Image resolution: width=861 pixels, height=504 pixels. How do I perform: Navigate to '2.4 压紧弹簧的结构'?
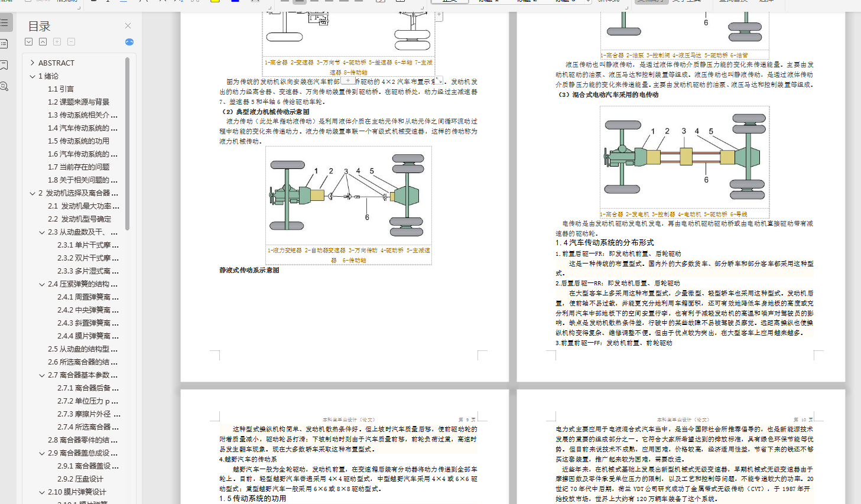click(x=83, y=284)
